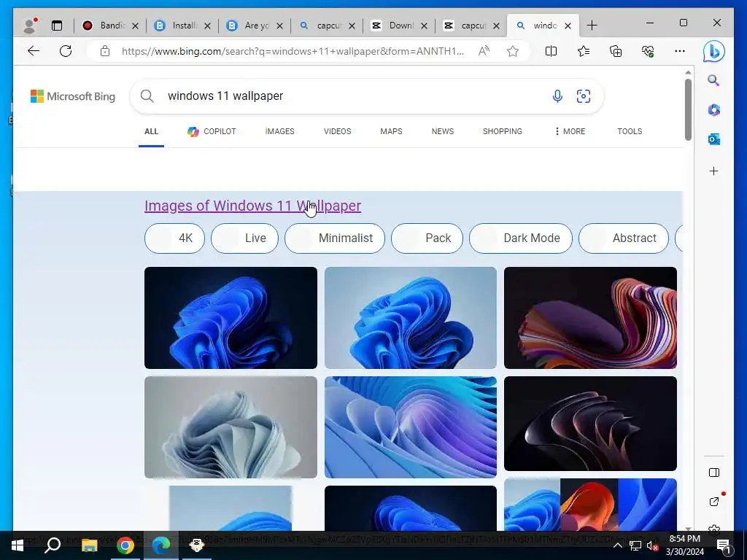Viewport: 747px width, 560px height.
Task: Open the Collections icon
Action: [616, 51]
